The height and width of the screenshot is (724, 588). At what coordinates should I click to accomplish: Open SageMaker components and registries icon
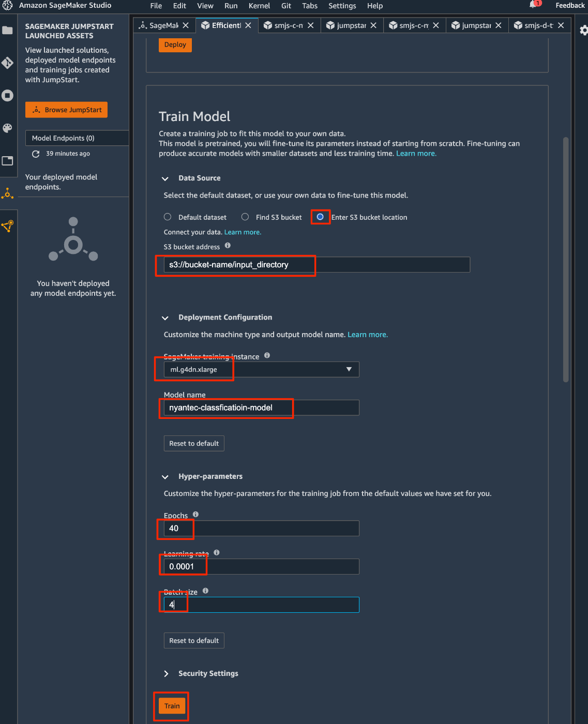click(x=7, y=226)
